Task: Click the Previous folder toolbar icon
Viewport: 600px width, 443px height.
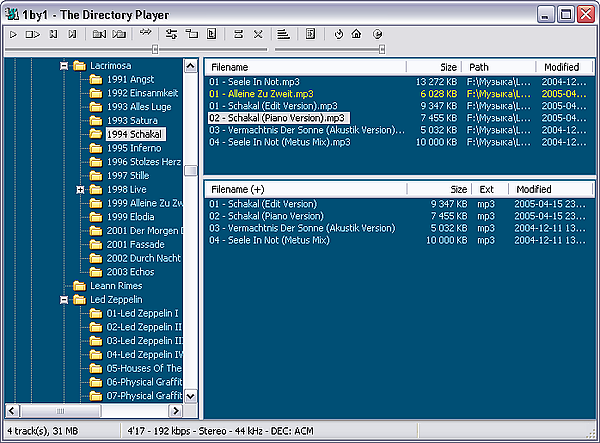Action: pos(99,34)
